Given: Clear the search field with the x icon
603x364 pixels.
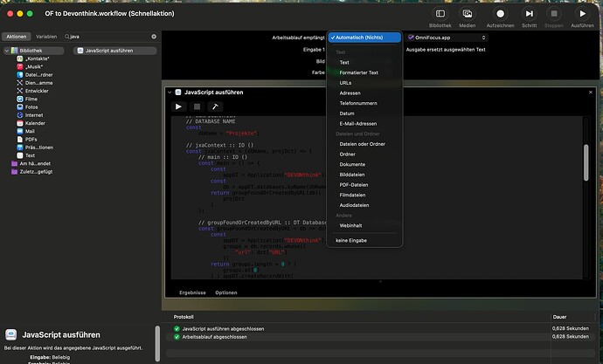Looking at the screenshot, I should pyautogui.click(x=155, y=37).
